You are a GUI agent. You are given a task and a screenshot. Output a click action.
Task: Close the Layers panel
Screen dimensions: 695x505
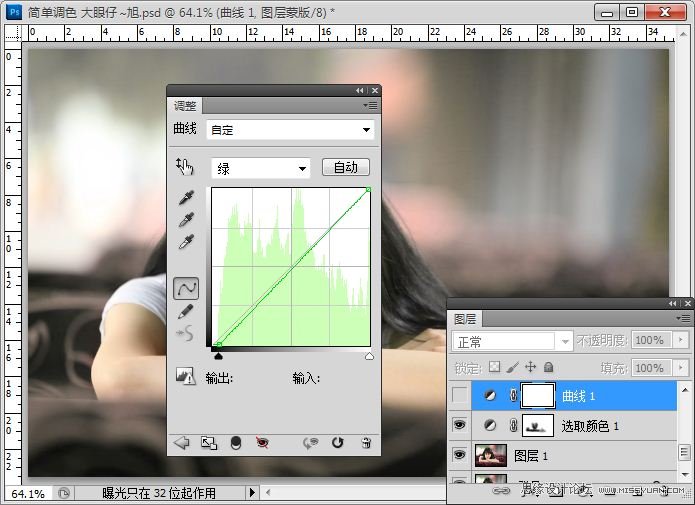pos(688,303)
